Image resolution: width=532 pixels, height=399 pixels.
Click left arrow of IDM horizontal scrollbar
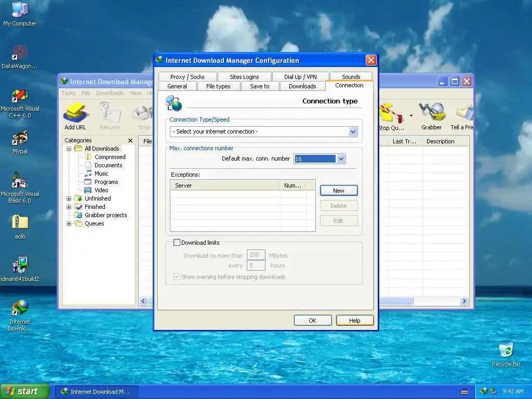coord(143,301)
